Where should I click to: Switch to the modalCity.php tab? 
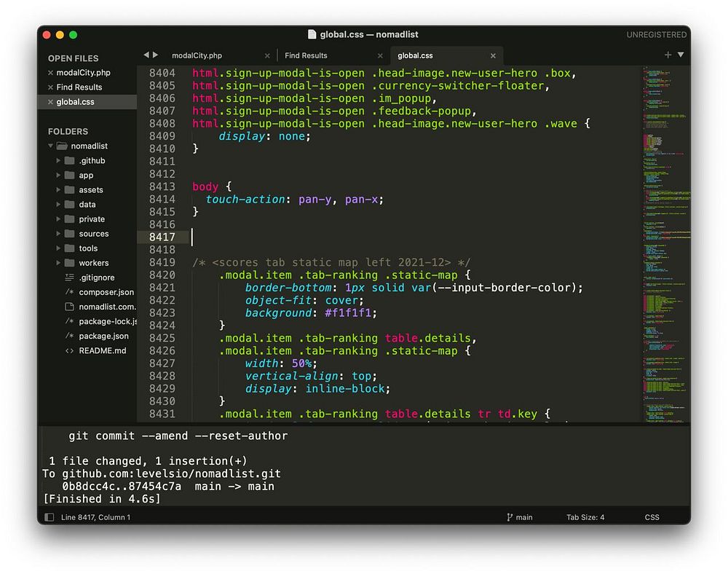197,56
